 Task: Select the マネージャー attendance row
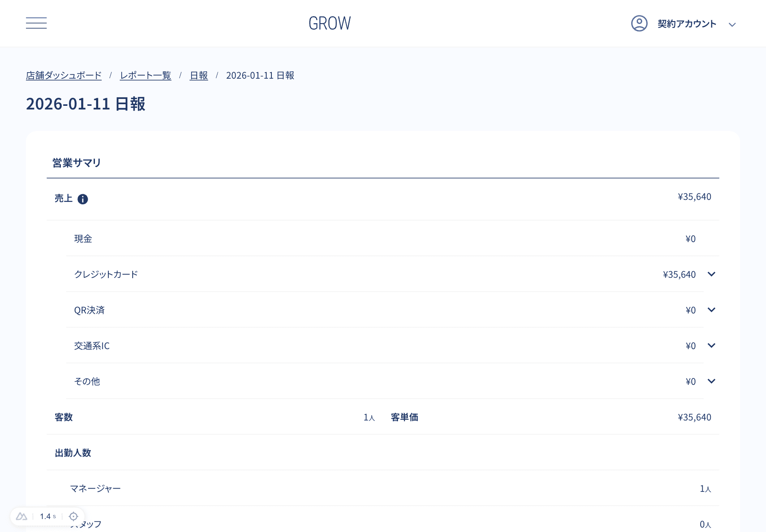point(95,489)
